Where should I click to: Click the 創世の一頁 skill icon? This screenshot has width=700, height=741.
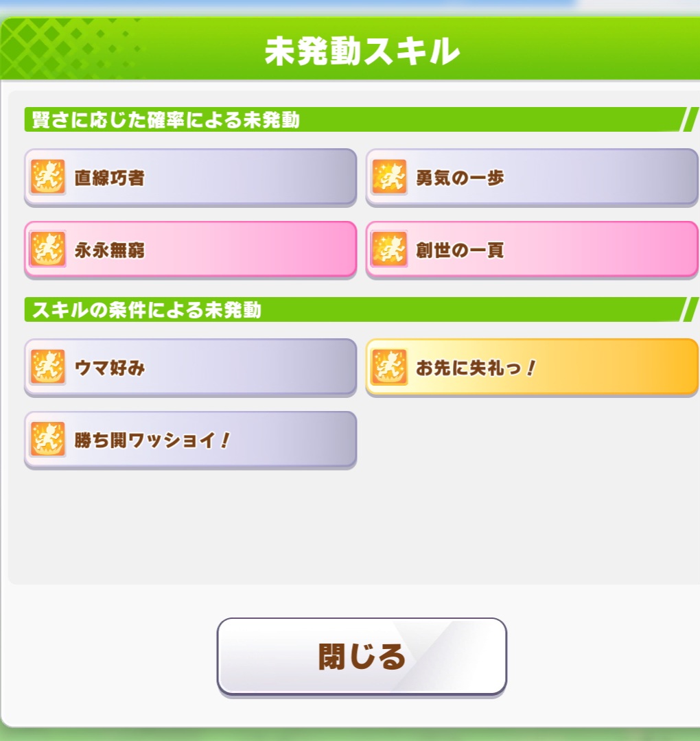389,249
